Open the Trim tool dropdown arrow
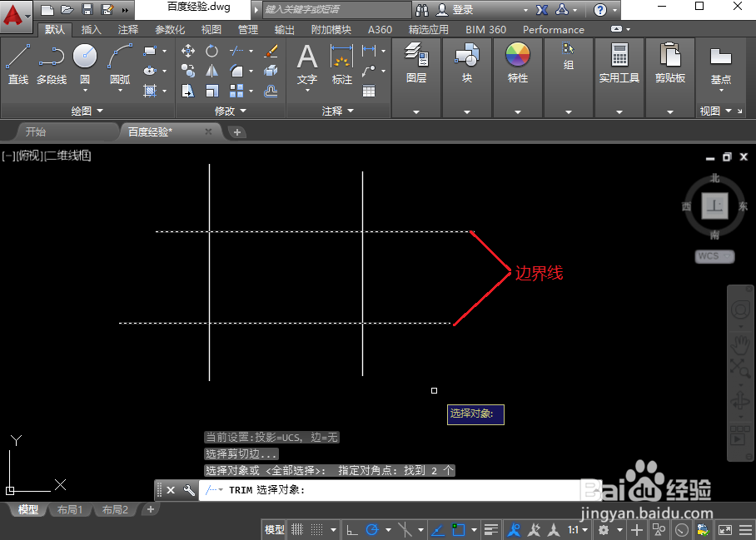 [251, 51]
